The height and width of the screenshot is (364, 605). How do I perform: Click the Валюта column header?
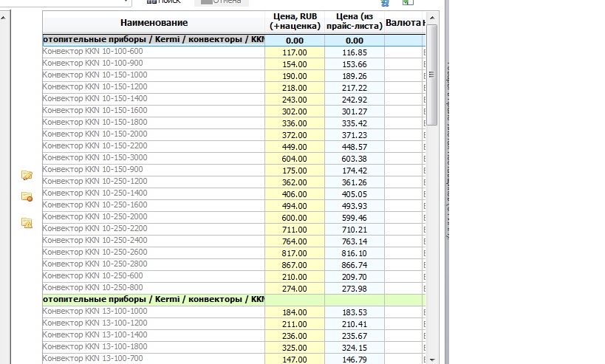(405, 23)
